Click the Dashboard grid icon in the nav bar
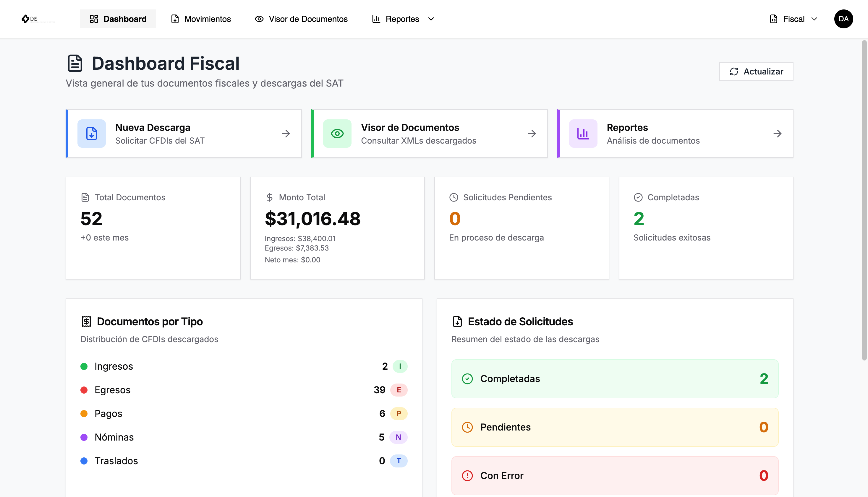 94,19
